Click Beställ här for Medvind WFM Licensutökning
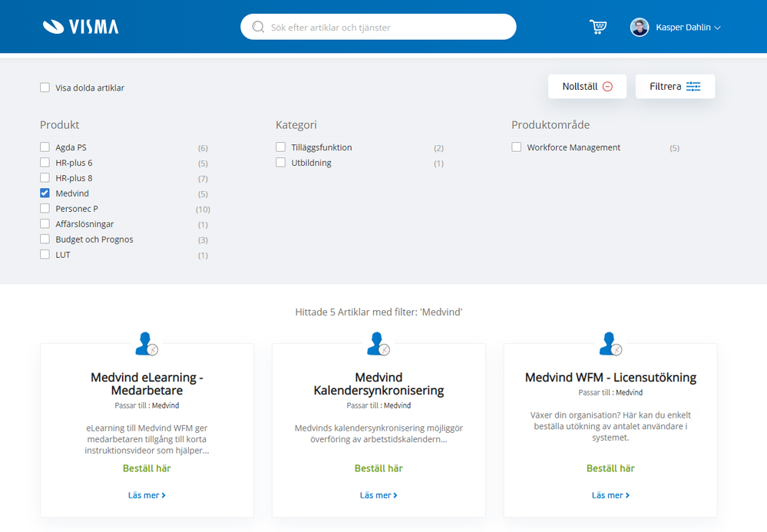 [610, 468]
